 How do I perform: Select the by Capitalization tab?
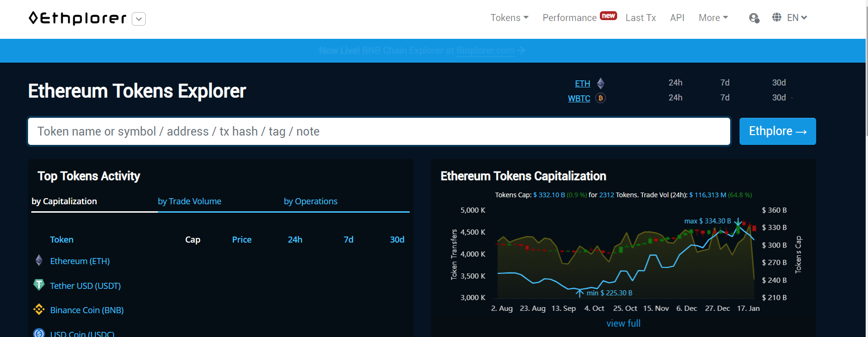[x=64, y=201]
